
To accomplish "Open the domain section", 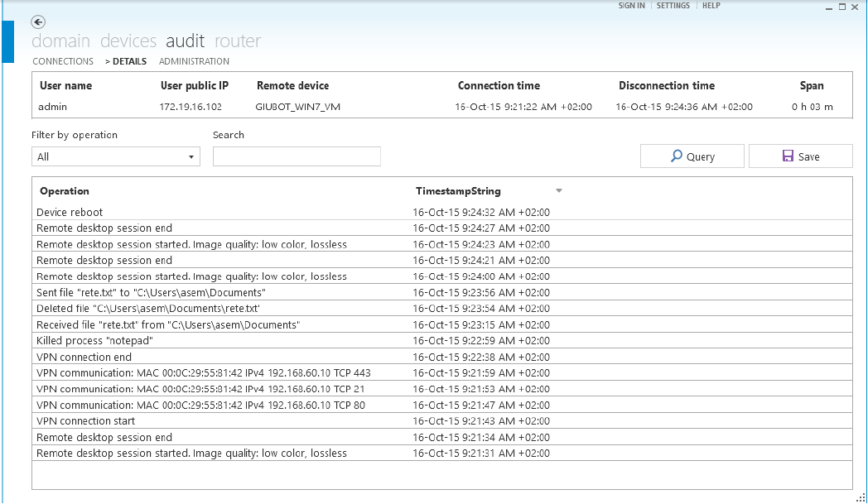I will coord(60,41).
